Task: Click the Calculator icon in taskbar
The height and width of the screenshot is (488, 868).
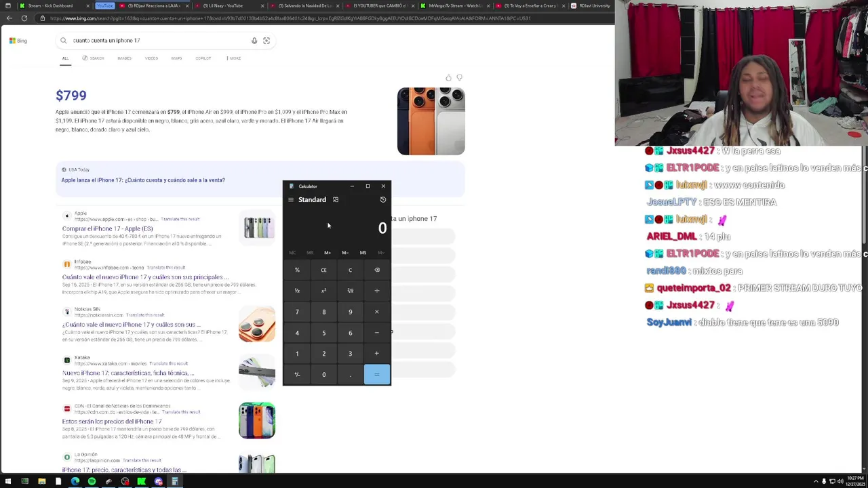Action: [174, 482]
